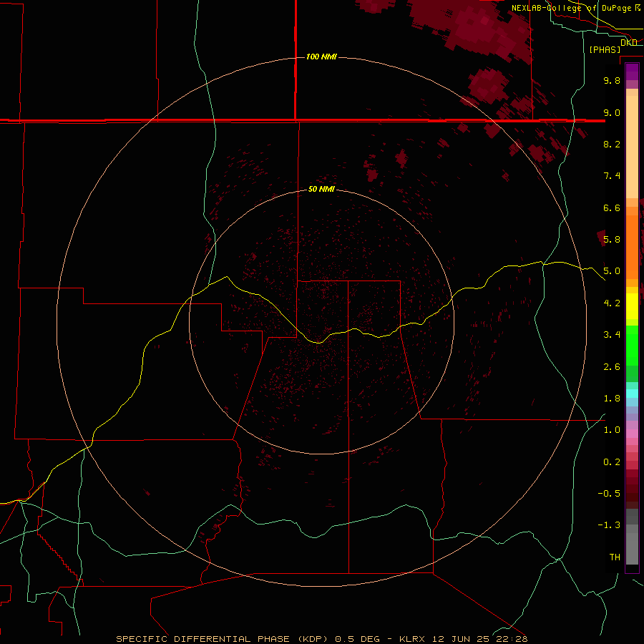
Task: Click the 22:28 timestamp
Action: click(510, 639)
